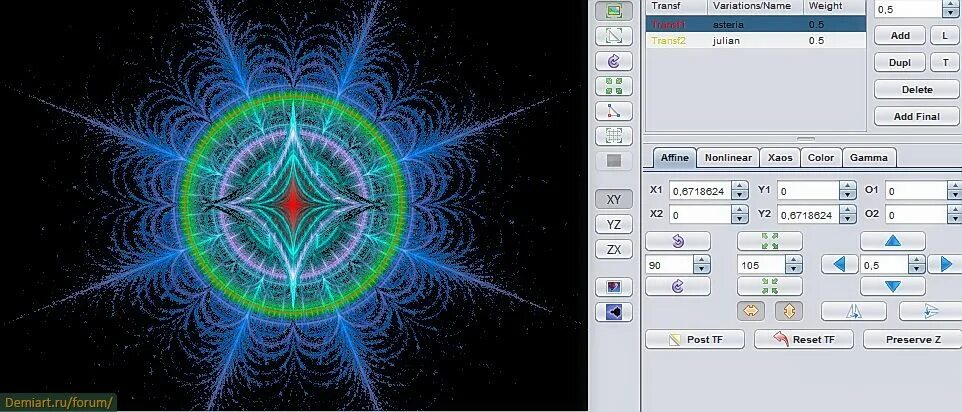Decrease the X2 coefficient spinner

(741, 219)
